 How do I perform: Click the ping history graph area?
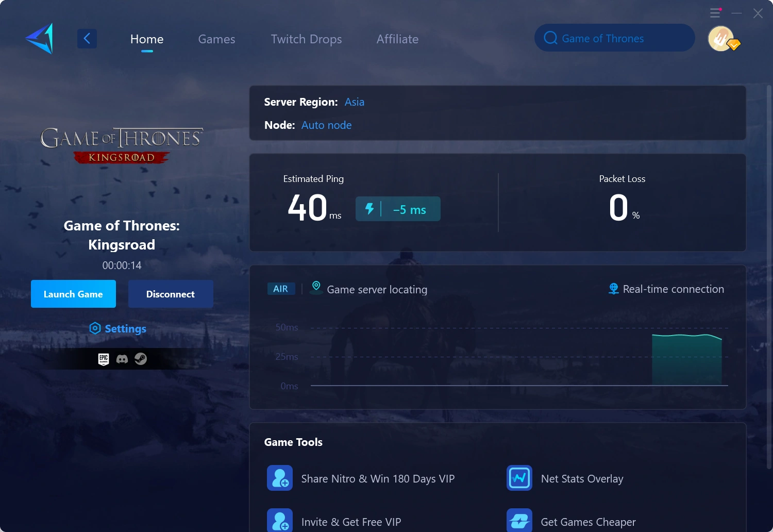[x=519, y=357]
